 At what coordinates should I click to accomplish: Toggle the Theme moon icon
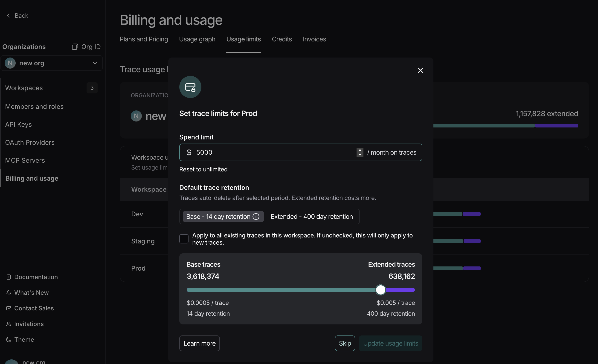[x=9, y=339]
